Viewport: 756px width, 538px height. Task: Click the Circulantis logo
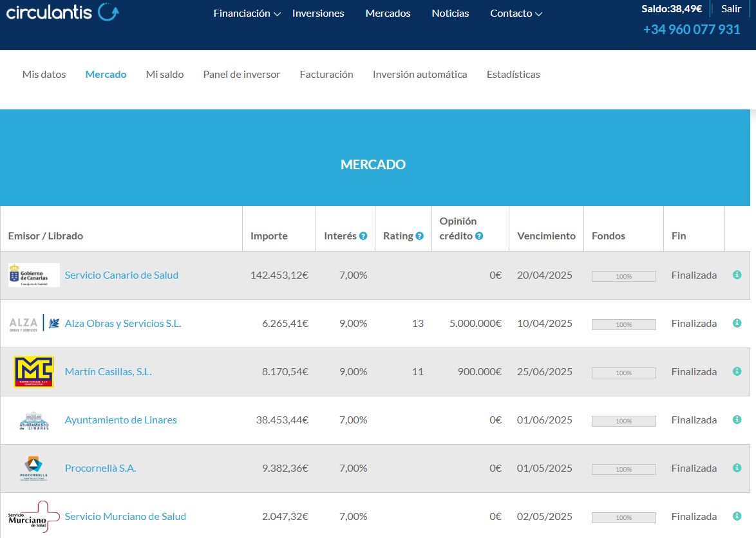62,12
